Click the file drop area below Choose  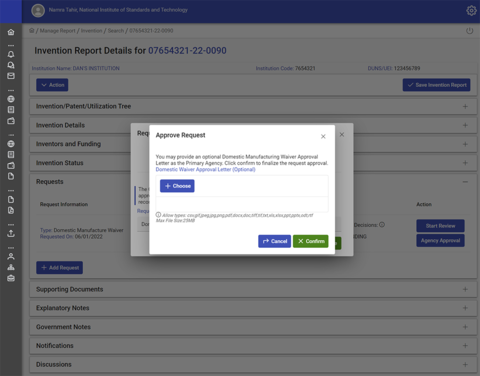(x=242, y=204)
